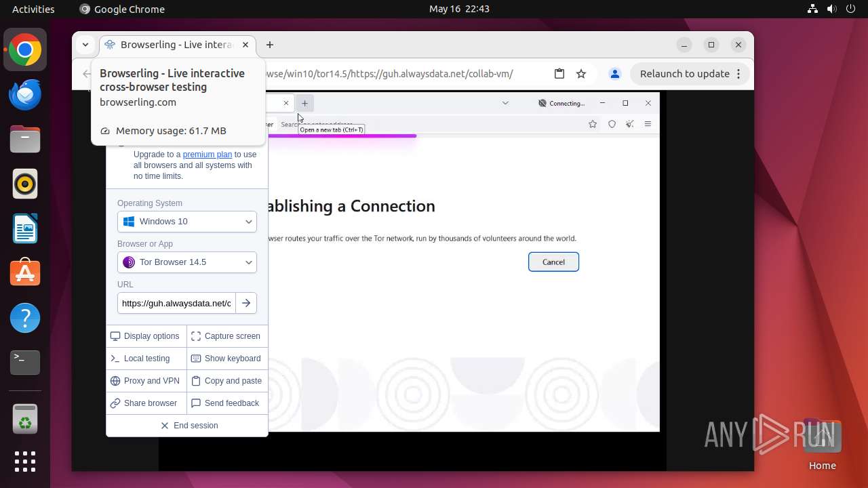Follow the premium plan link
868x488 pixels.
coord(207,155)
